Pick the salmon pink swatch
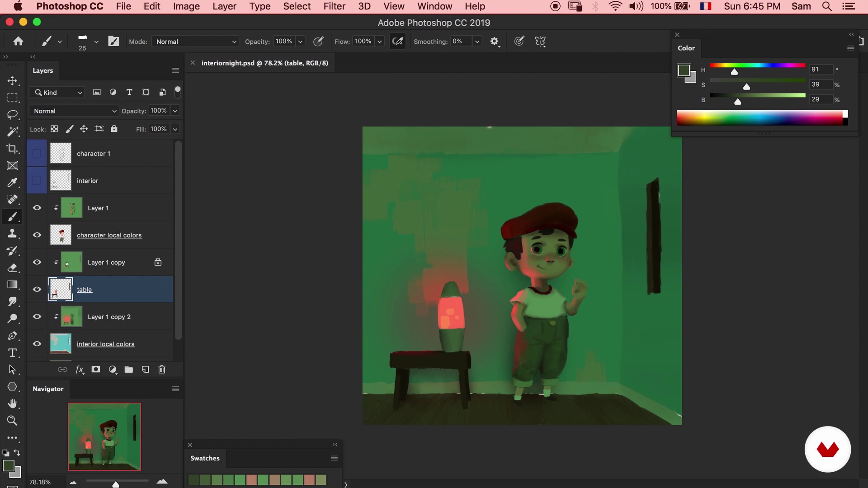 (251, 480)
